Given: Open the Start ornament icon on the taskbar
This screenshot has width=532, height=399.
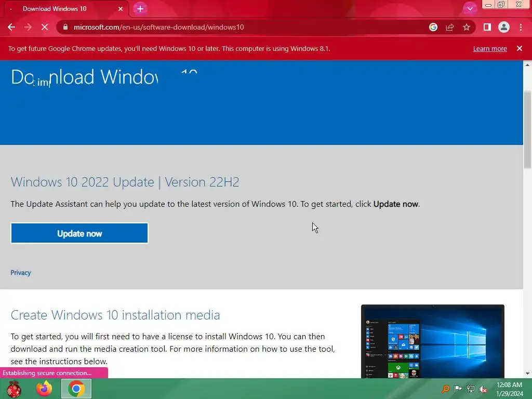Looking at the screenshot, I should pyautogui.click(x=14, y=389).
